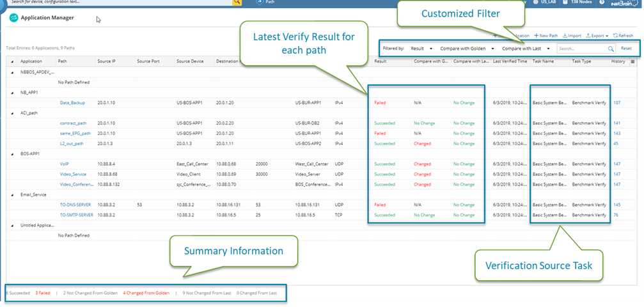The height and width of the screenshot is (307, 644).
Task: Click the filter search input field
Action: tap(580, 49)
